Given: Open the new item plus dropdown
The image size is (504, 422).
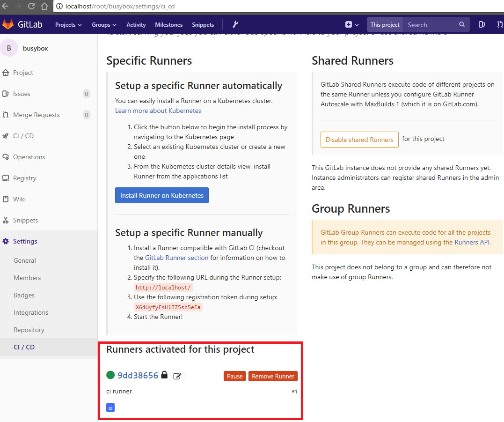Looking at the screenshot, I should [x=351, y=24].
